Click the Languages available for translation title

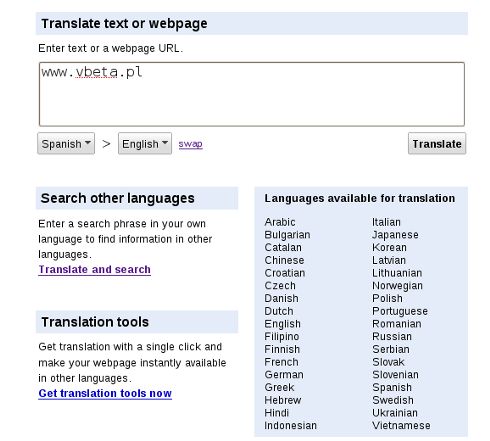pos(360,198)
